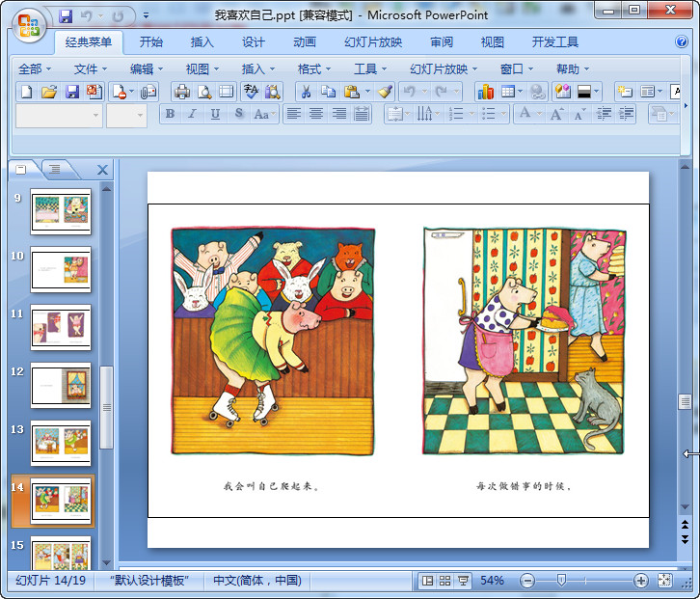This screenshot has width=700, height=599.
Task: Open the 工具 menu
Action: (370, 69)
